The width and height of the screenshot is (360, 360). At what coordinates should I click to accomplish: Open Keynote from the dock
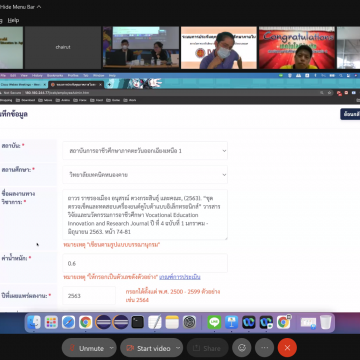[x=231, y=322]
